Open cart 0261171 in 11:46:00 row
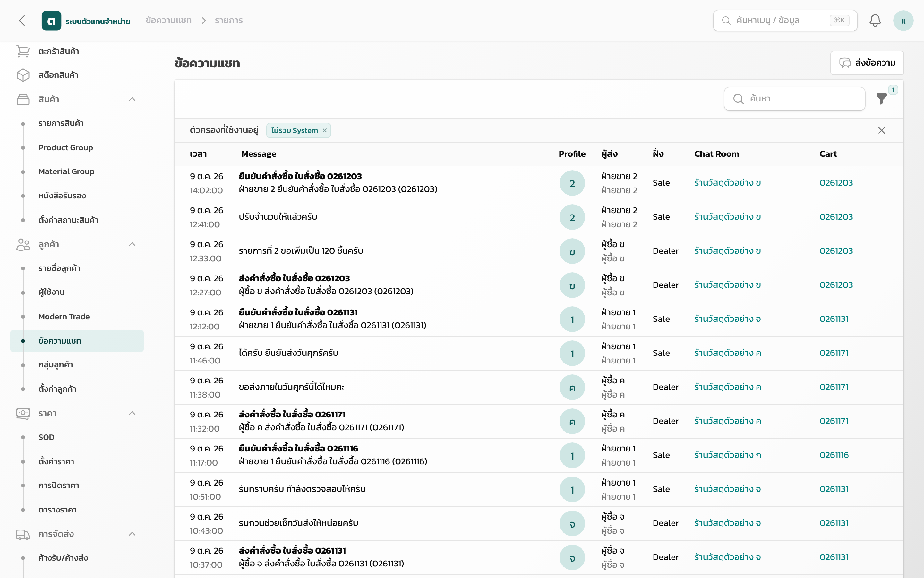The height and width of the screenshot is (578, 924). [834, 353]
